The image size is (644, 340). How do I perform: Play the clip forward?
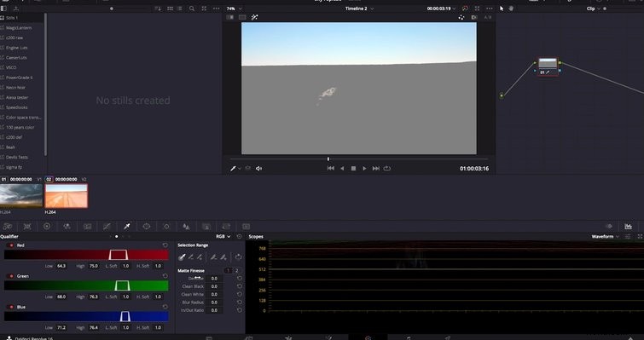364,168
